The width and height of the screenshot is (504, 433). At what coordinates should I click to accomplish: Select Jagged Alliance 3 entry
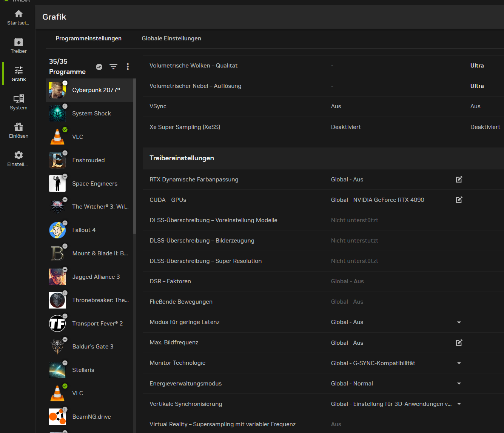[x=89, y=277]
